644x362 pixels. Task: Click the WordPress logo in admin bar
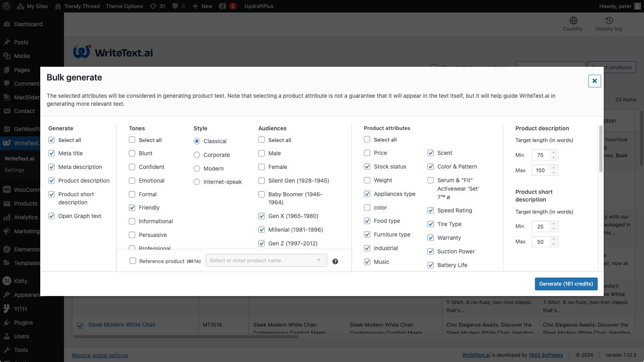click(6, 6)
